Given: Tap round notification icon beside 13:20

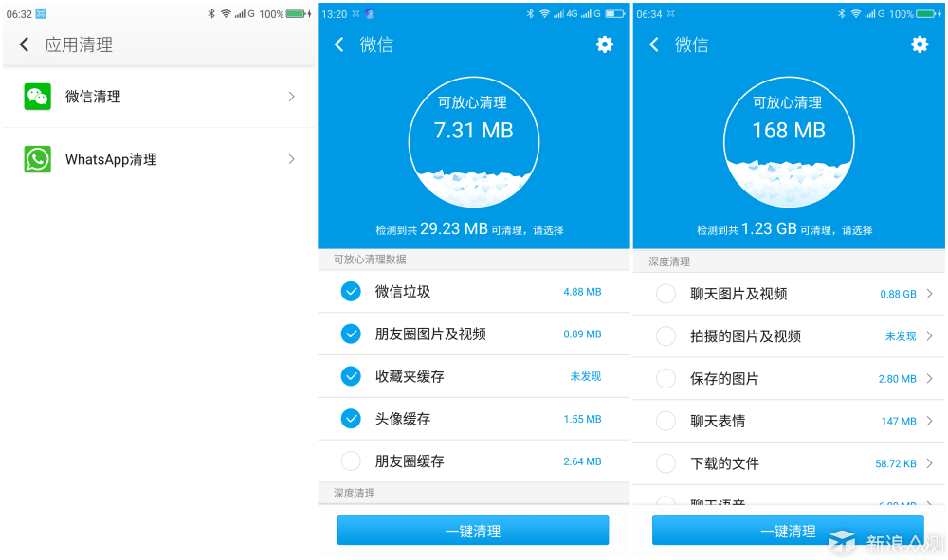Looking at the screenshot, I should tap(370, 13).
